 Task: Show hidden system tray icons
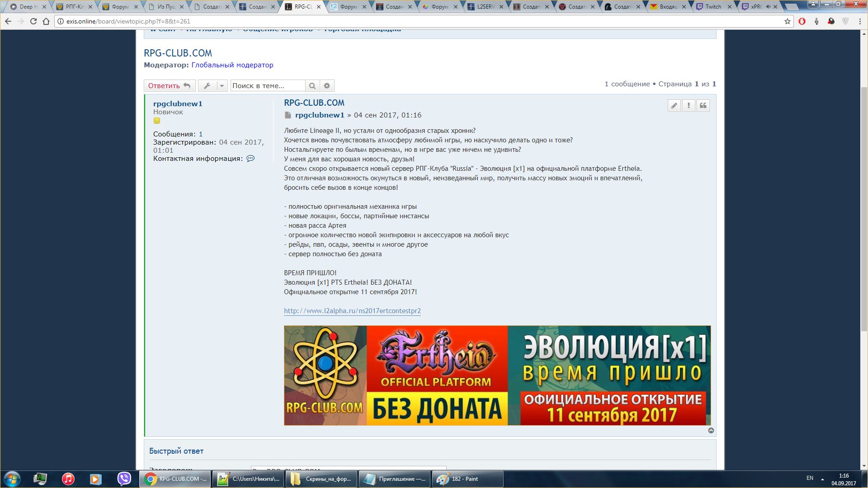(822, 479)
